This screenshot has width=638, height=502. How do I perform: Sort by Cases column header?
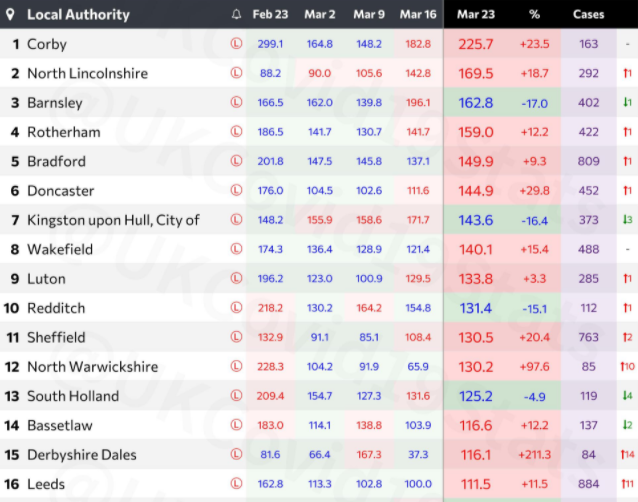point(588,15)
